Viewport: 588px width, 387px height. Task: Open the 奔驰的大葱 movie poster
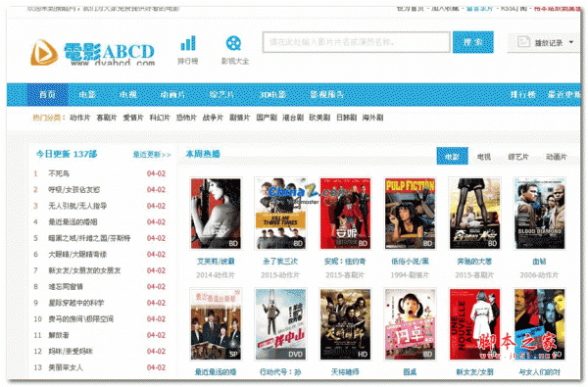[x=474, y=214]
